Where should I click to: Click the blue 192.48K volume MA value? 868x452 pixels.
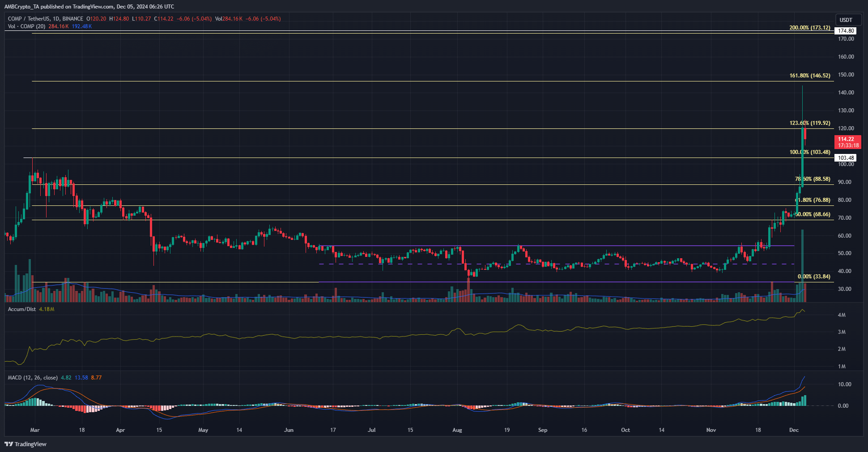[82, 26]
